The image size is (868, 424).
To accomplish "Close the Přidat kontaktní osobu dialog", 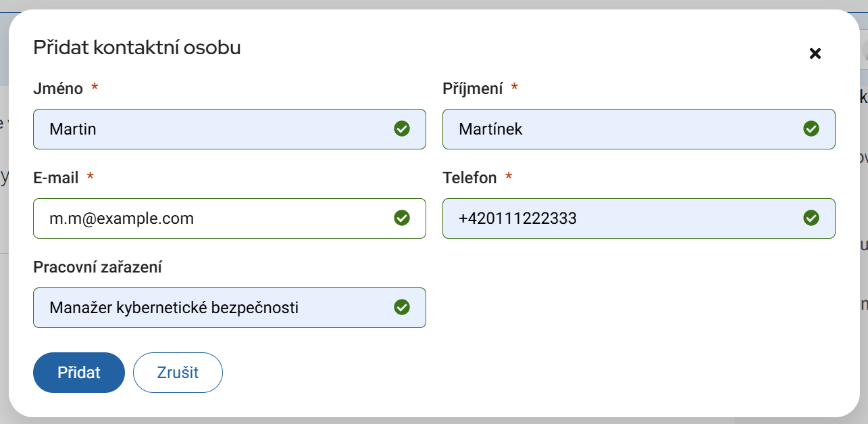I will 815,53.
